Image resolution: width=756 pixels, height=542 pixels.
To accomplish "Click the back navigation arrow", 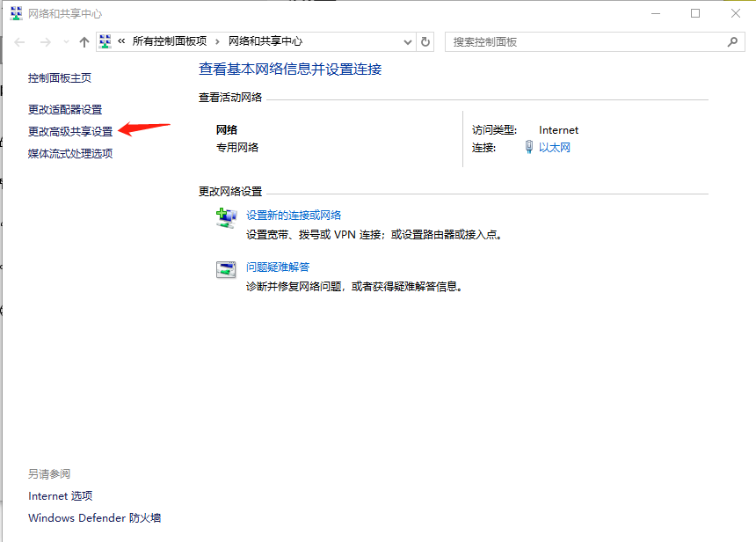I will pyautogui.click(x=18, y=41).
